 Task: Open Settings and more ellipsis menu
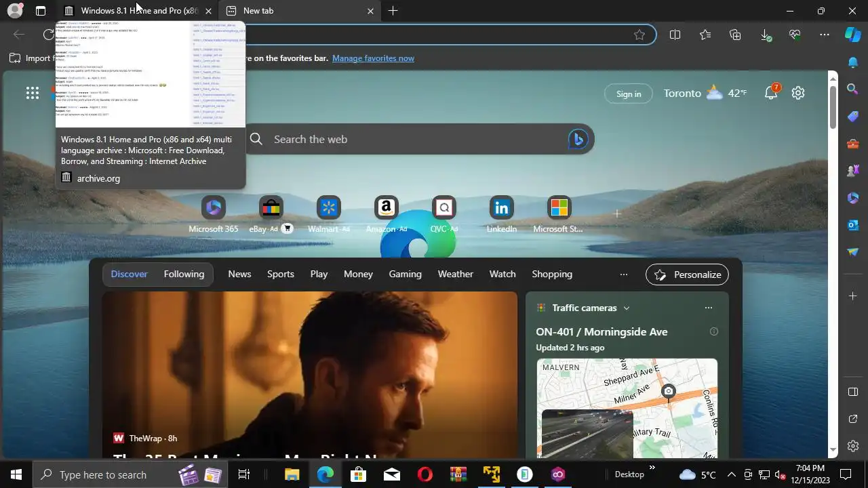click(x=825, y=35)
